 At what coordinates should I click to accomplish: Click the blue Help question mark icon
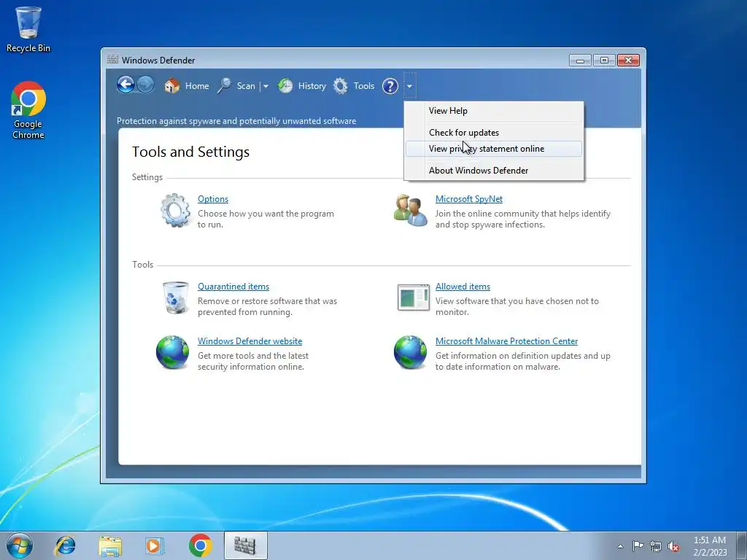(390, 86)
